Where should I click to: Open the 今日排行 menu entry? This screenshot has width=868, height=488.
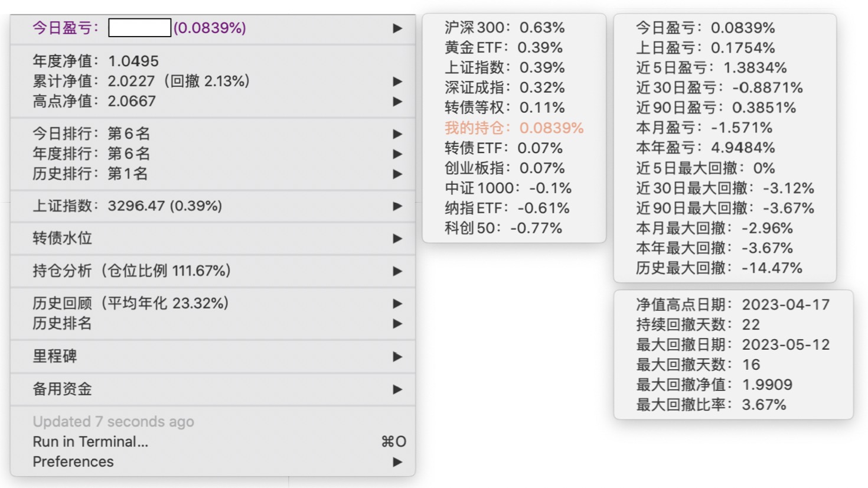pos(92,134)
